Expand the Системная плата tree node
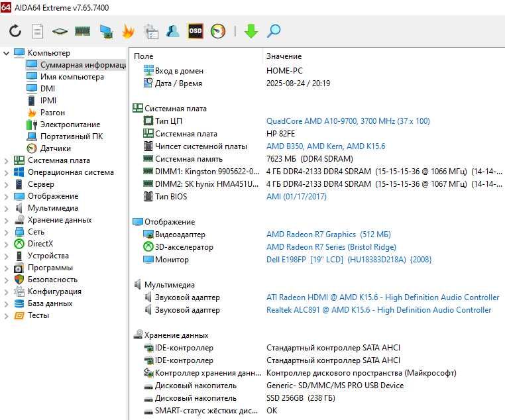505x420 pixels. (6, 160)
